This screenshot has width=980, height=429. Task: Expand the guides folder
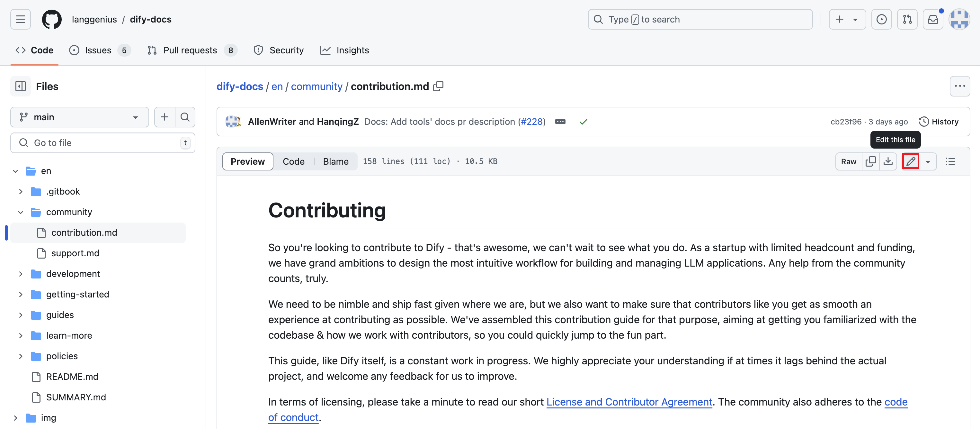(x=21, y=315)
